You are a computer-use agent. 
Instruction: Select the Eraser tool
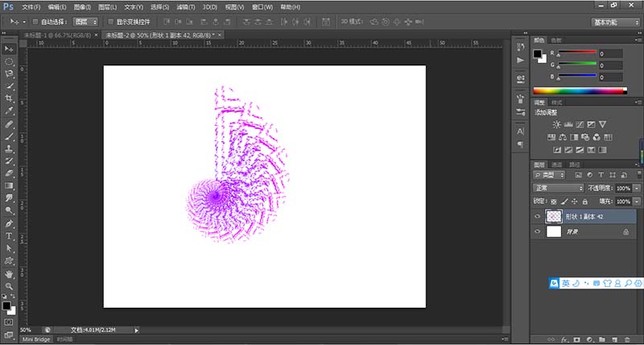point(9,173)
